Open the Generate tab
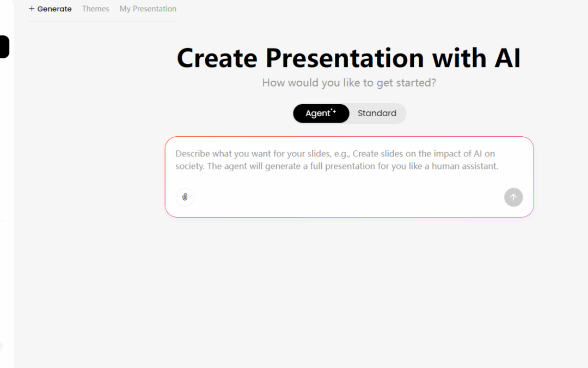The image size is (588, 368). coord(54,9)
